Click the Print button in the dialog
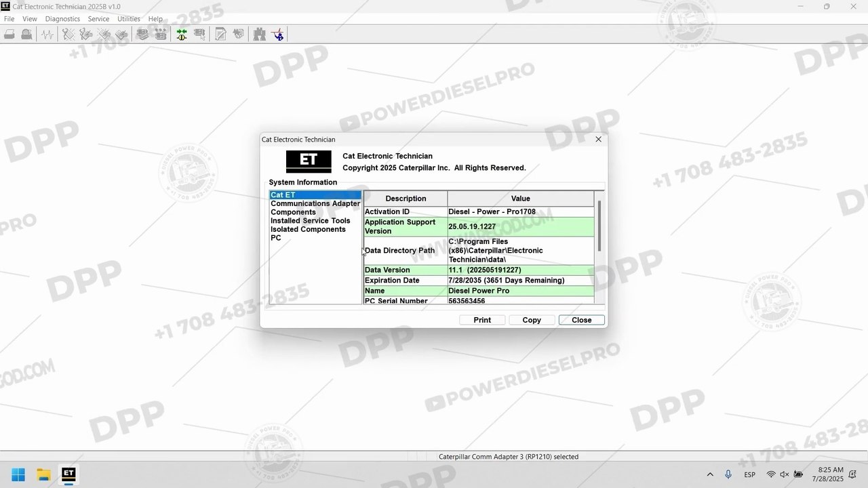Viewport: 868px width, 488px height. pyautogui.click(x=482, y=320)
